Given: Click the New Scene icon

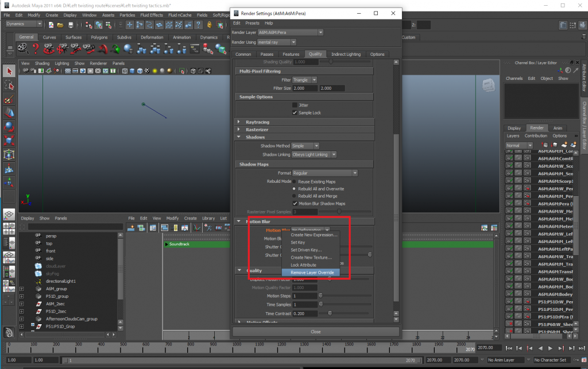Looking at the screenshot, I should pos(51,25).
